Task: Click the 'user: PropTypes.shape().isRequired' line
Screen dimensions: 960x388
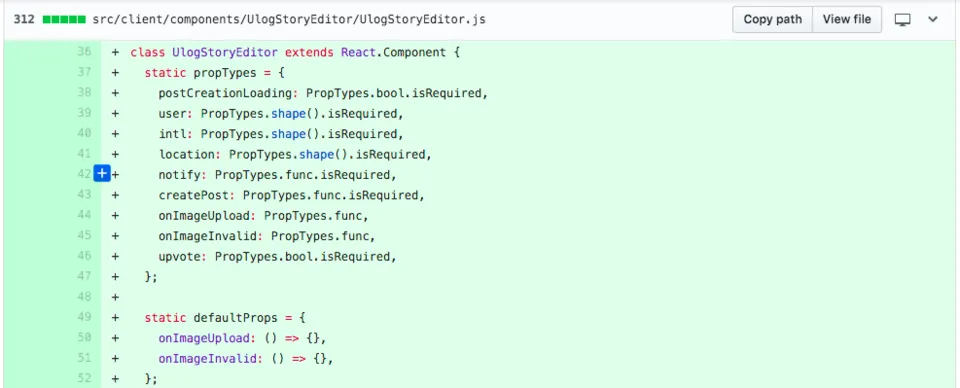Action: coord(282,114)
